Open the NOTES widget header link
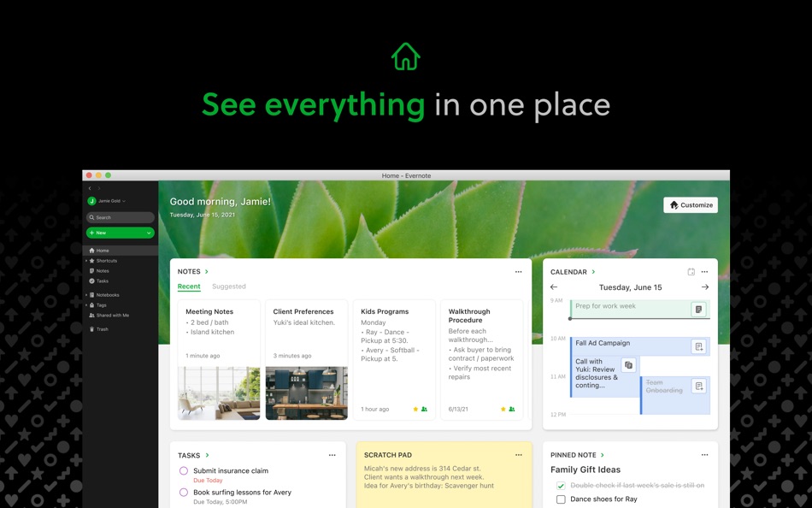812x508 pixels. coord(192,272)
